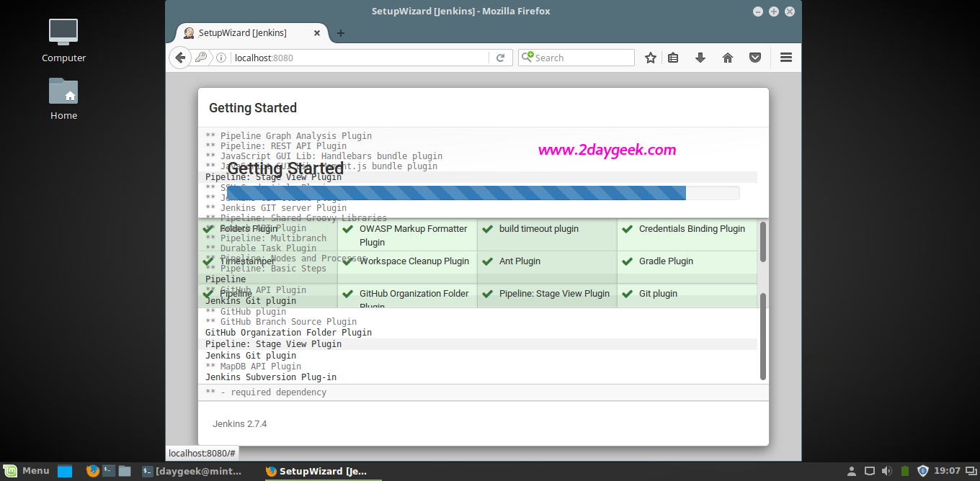Click the OWASP Markup Formatter Plugin cell
980x481 pixels.
pos(407,235)
